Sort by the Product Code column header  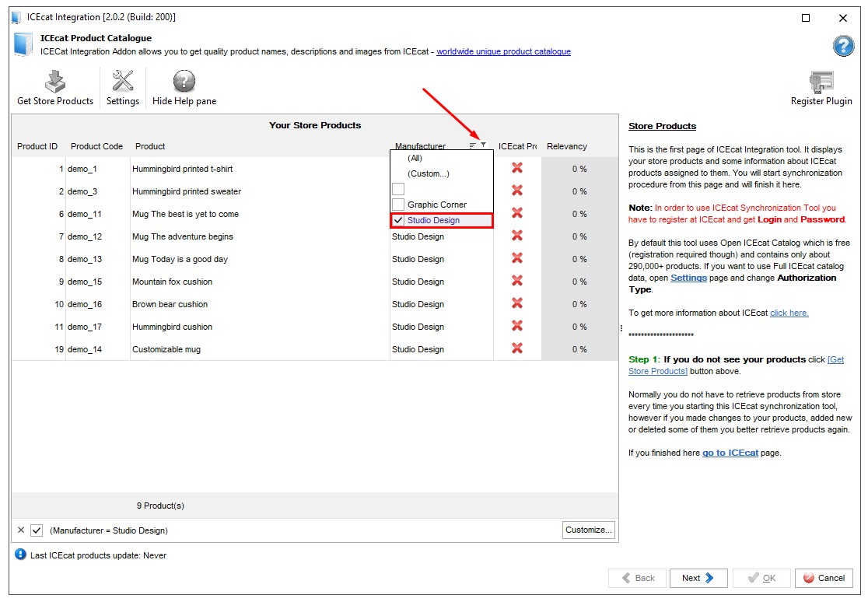pyautogui.click(x=97, y=146)
